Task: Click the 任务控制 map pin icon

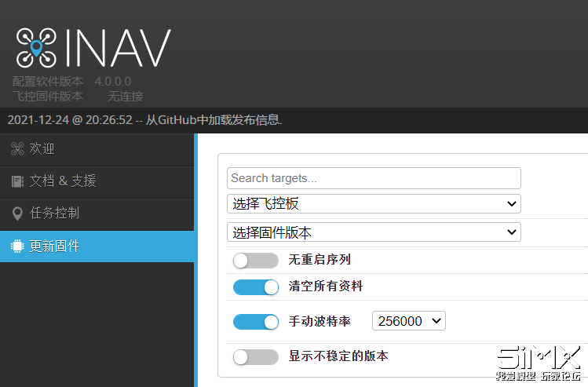Action: tap(17, 214)
